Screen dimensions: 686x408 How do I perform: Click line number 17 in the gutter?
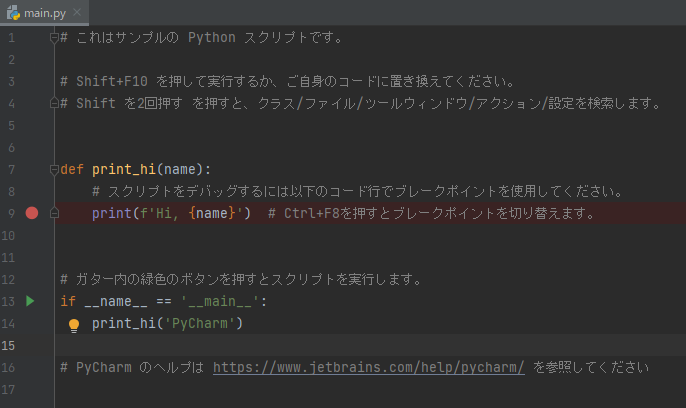point(8,389)
